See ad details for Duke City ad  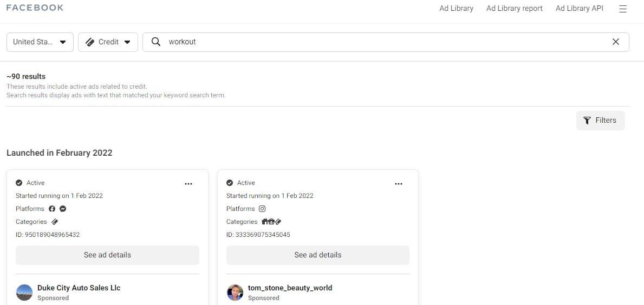pos(107,255)
